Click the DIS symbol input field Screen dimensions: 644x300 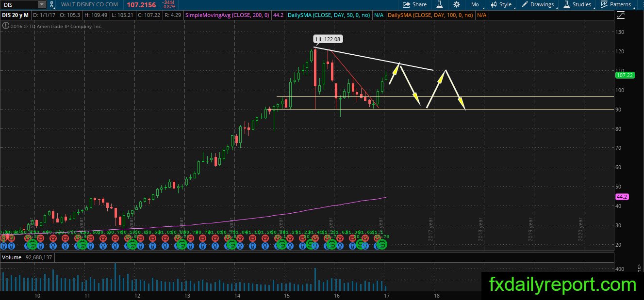[18, 4]
